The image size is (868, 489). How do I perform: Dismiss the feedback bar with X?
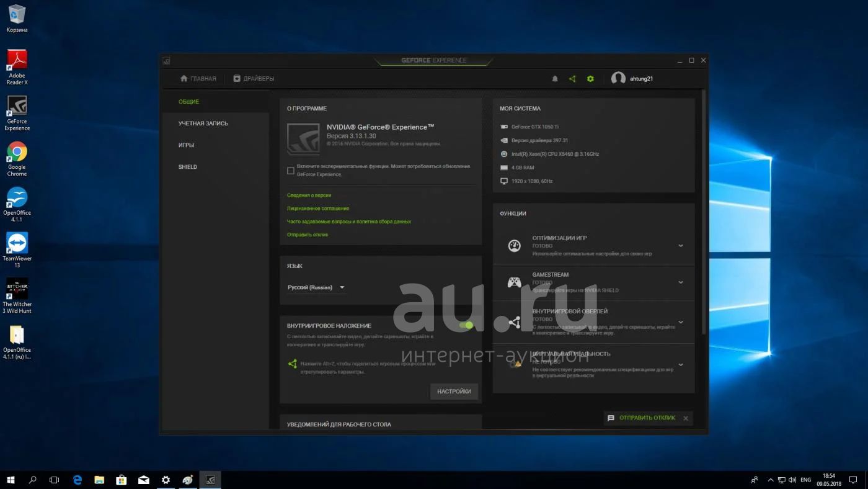(686, 418)
